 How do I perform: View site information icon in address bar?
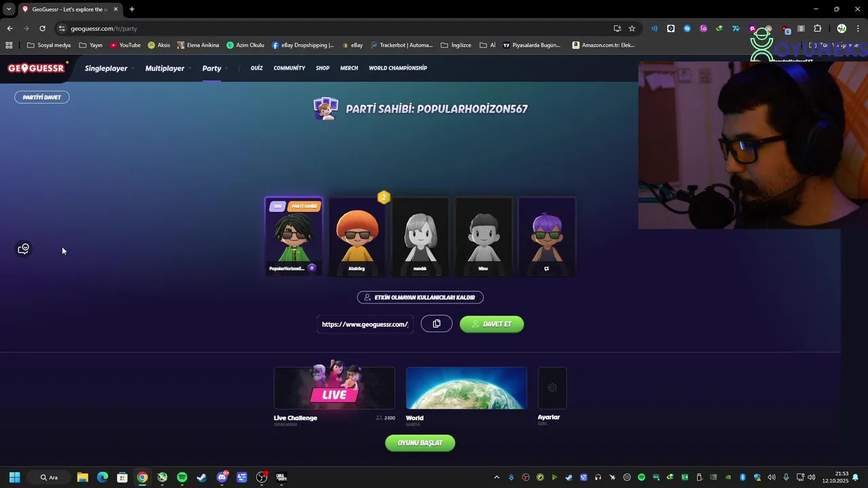point(62,28)
